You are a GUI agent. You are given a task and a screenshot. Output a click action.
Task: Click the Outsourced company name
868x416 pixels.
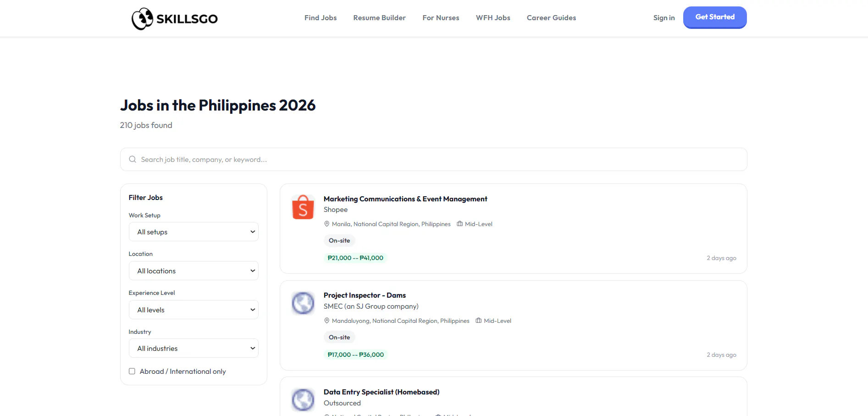click(342, 403)
